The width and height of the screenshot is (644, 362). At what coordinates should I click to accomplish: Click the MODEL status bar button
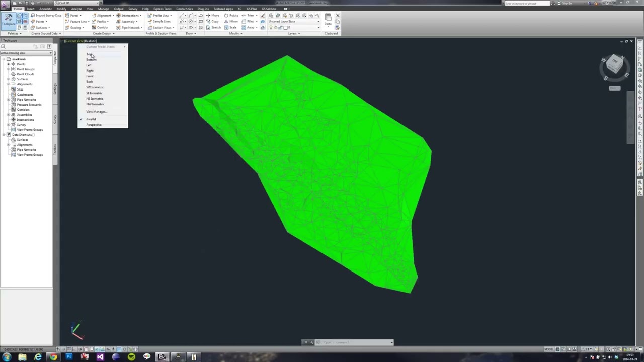click(549, 349)
